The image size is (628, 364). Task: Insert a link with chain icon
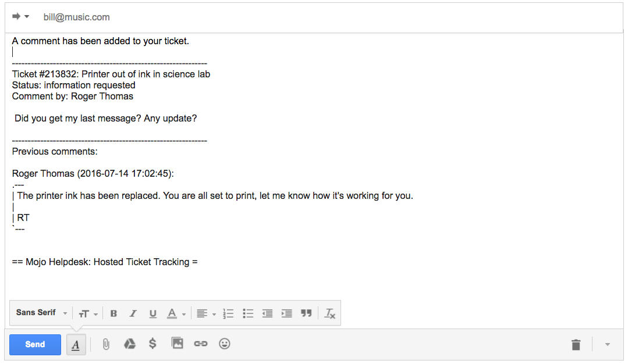click(201, 344)
